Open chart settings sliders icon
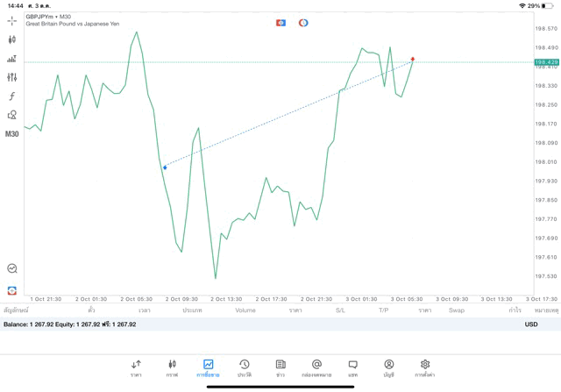561x392 pixels. click(11, 78)
